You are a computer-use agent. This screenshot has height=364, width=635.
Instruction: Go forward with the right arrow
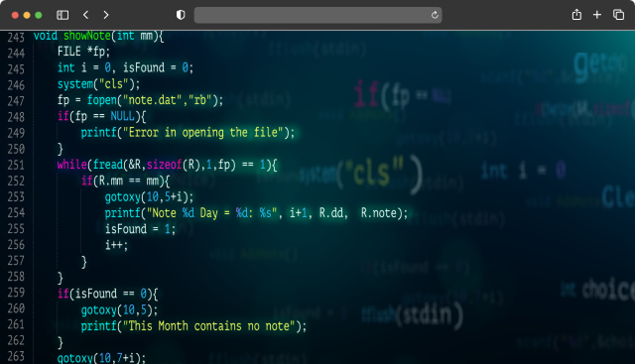106,15
